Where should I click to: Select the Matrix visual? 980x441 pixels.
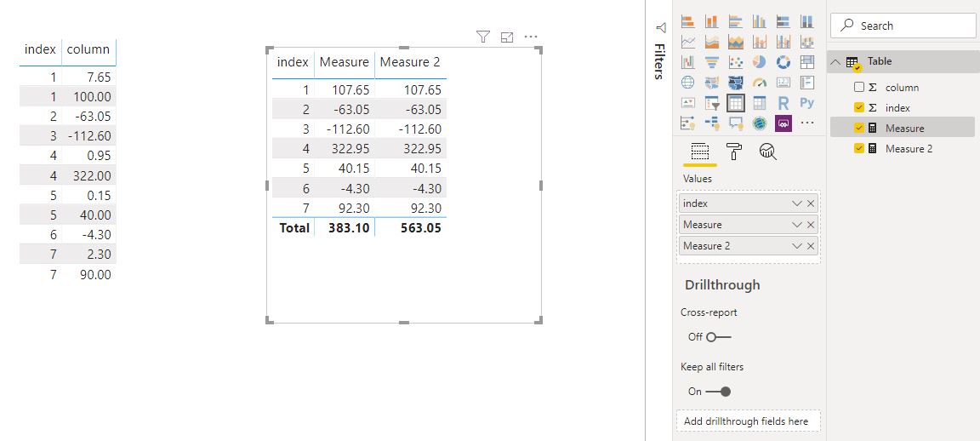[x=760, y=102]
